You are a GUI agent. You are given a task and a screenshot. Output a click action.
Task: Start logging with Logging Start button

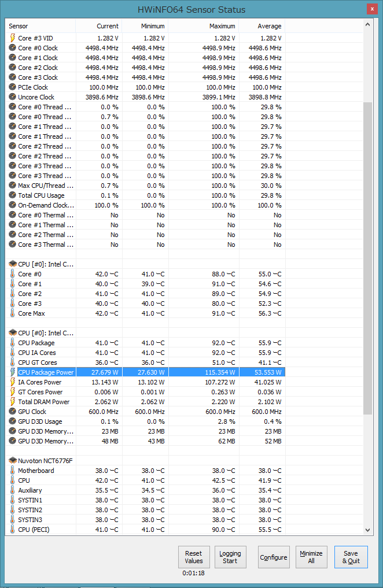click(230, 557)
